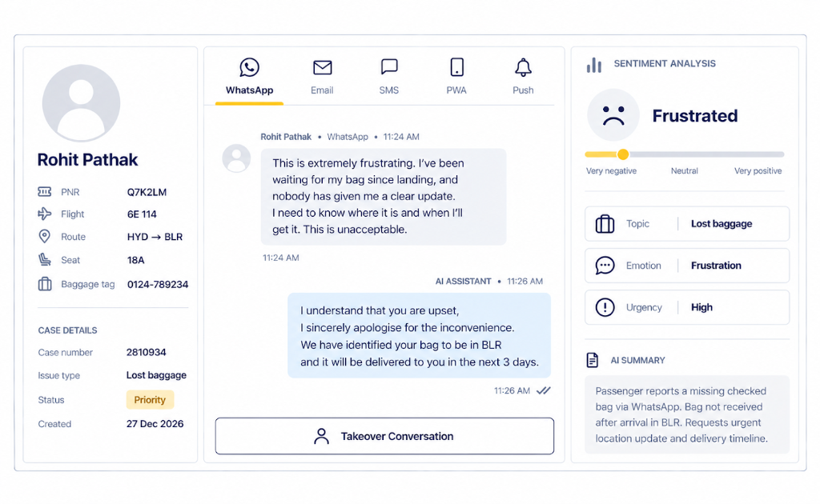Click the frustrated sad face icon

point(613,115)
